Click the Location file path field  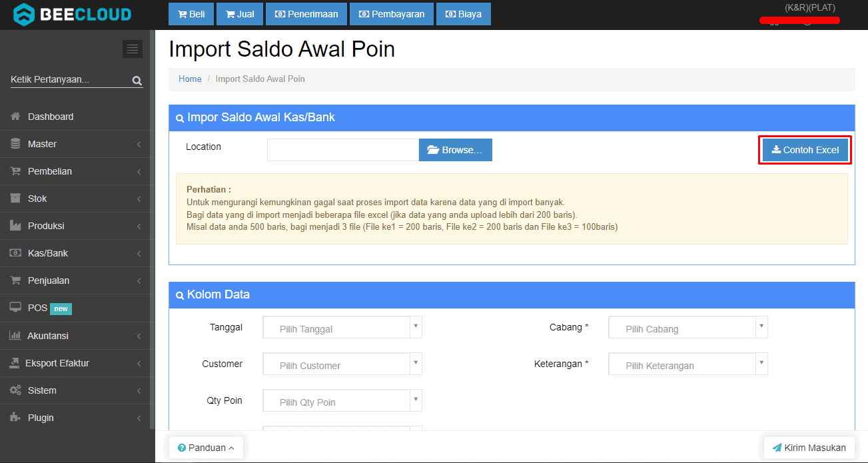point(342,150)
